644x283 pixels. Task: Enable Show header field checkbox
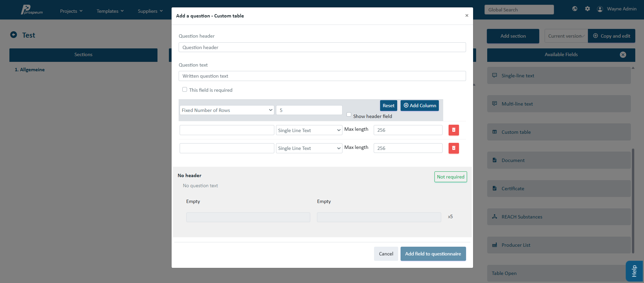pos(349,115)
